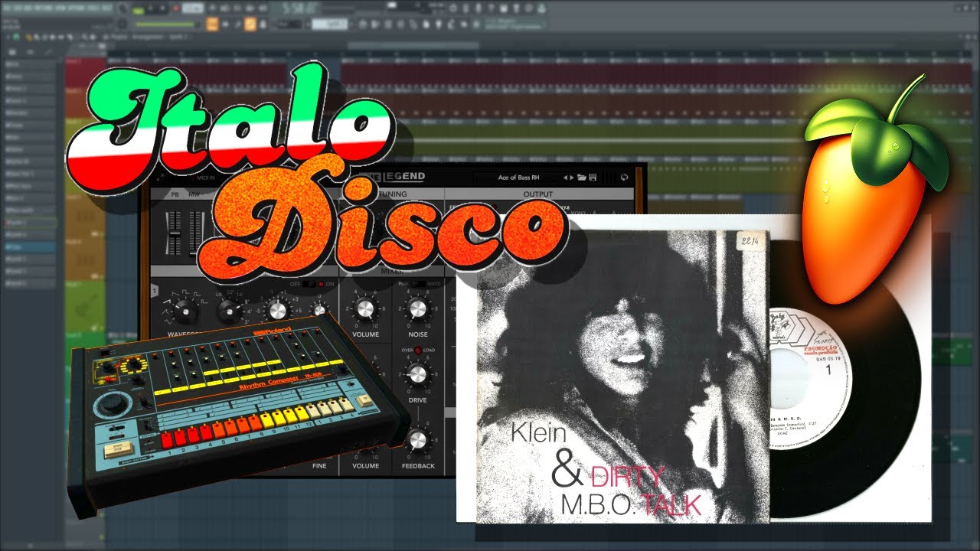The width and height of the screenshot is (980, 551).
Task: Click the NOISE knob in Mixer
Action: 417,309
